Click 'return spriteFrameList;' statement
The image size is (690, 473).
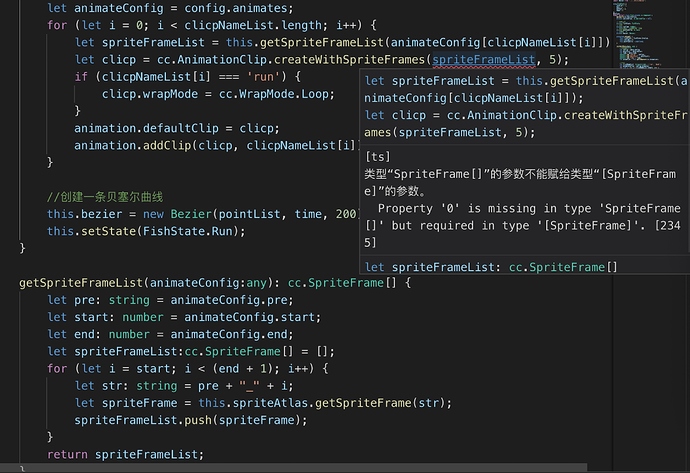pos(125,454)
